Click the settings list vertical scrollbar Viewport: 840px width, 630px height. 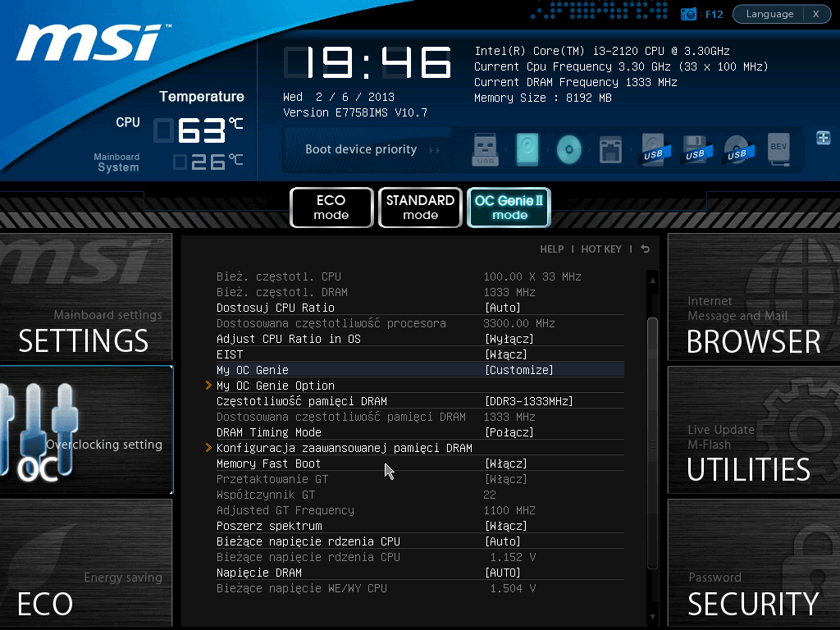(x=652, y=445)
